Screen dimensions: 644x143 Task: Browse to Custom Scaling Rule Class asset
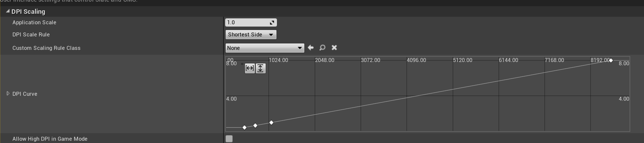coord(322,48)
